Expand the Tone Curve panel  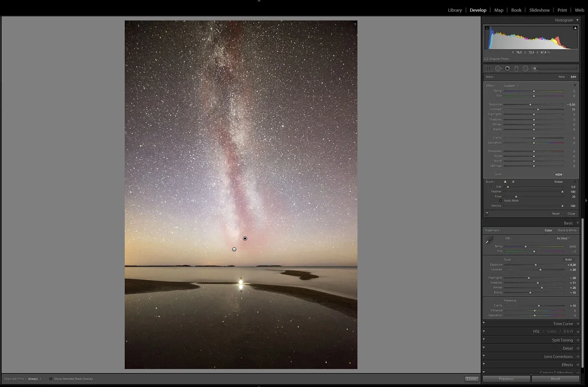[563, 323]
